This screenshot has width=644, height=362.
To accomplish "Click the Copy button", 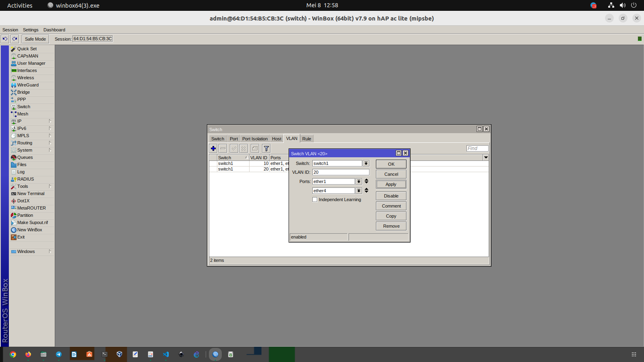I will pos(391,216).
